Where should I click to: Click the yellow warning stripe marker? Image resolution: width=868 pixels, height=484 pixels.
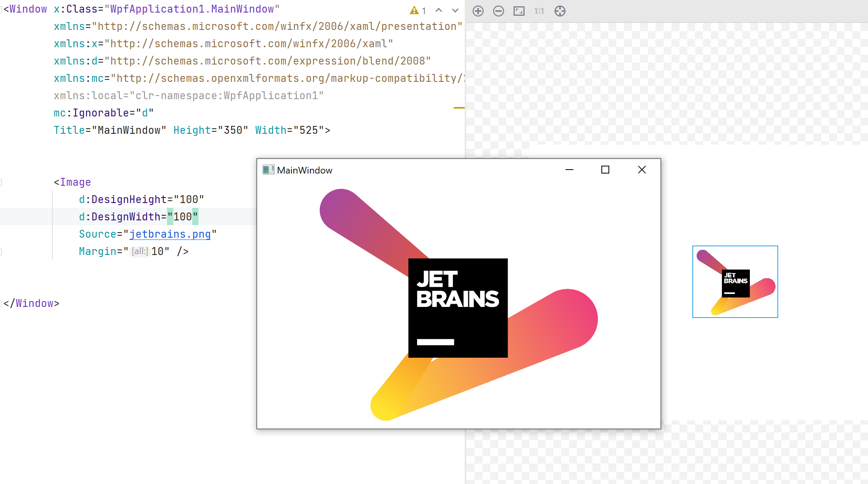[459, 107]
